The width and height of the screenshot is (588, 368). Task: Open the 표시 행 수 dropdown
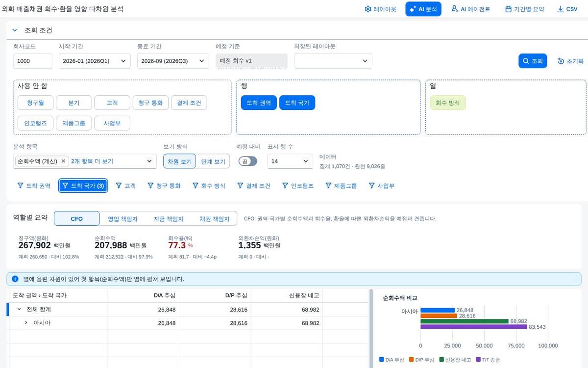coord(290,161)
